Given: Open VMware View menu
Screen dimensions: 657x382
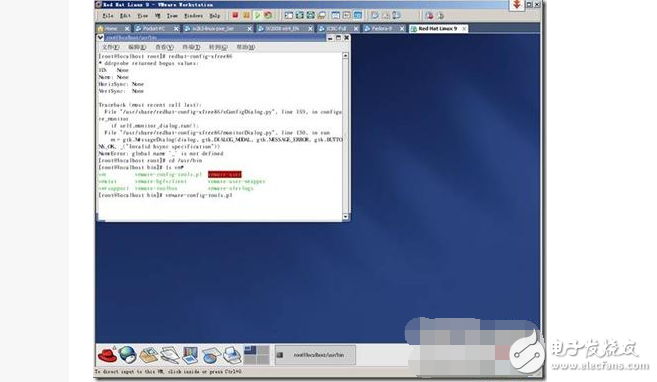Looking at the screenshot, I should click(x=142, y=16).
